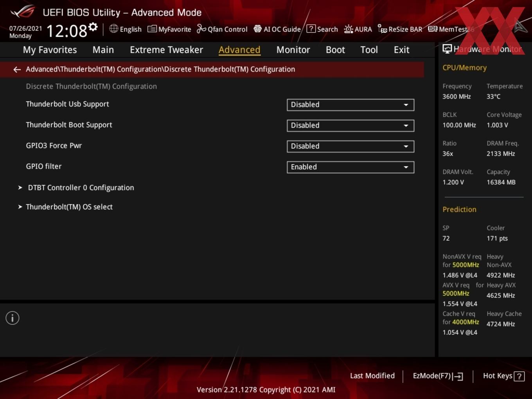
Task: Click GPIO filter label
Action: tap(43, 166)
